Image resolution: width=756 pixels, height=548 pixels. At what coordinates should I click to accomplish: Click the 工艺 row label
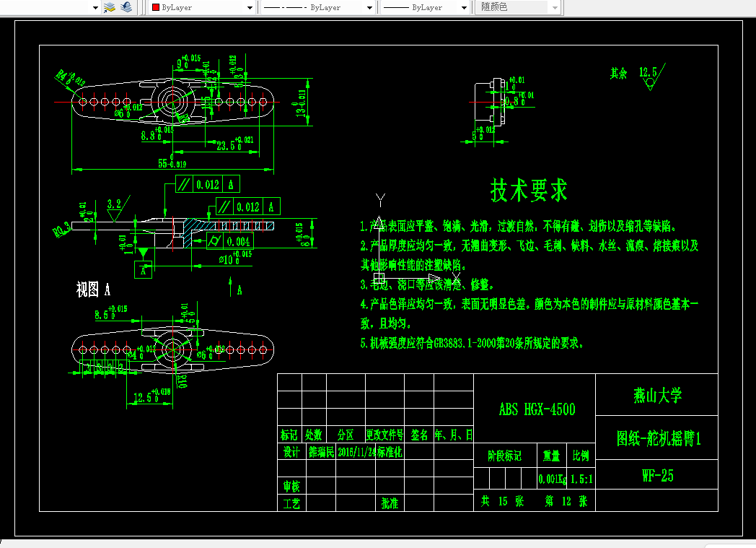pos(291,504)
